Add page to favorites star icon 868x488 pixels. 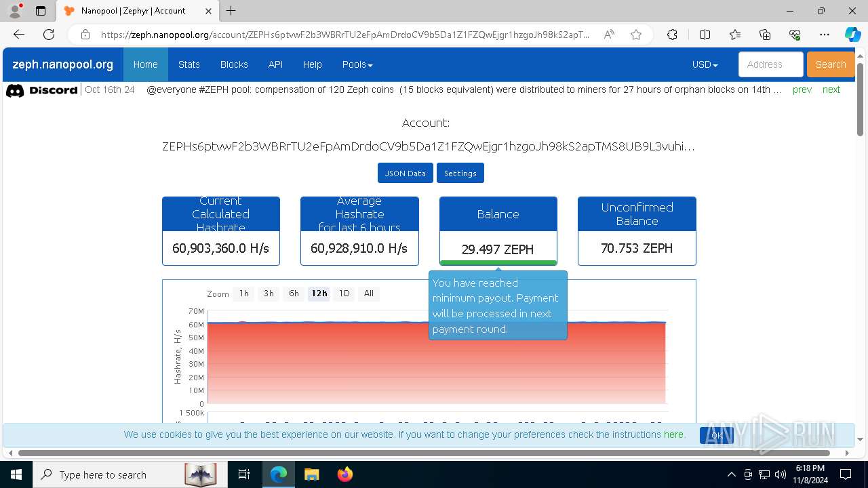tap(636, 35)
